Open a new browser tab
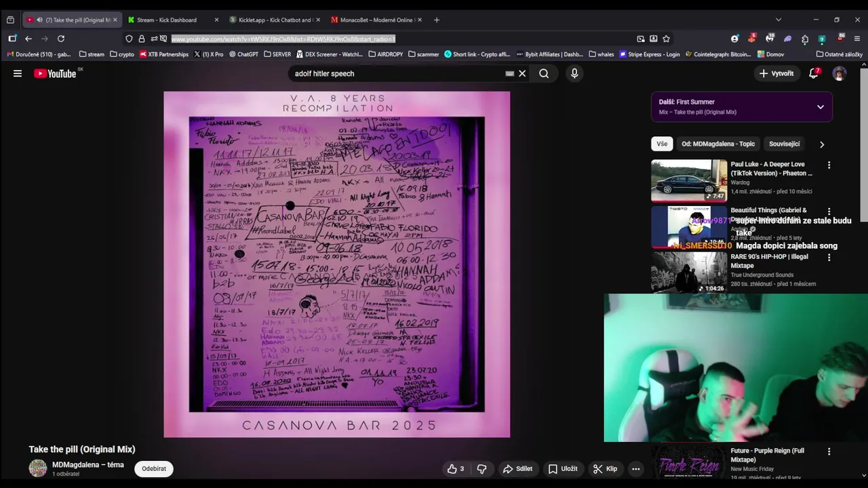Viewport: 868px width, 488px height. pos(436,20)
